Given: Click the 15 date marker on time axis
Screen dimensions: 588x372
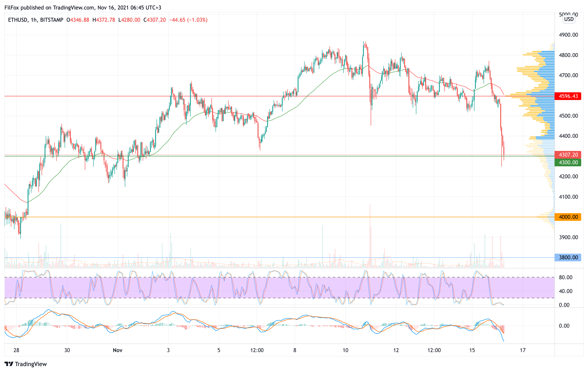Looking at the screenshot, I should [x=472, y=350].
